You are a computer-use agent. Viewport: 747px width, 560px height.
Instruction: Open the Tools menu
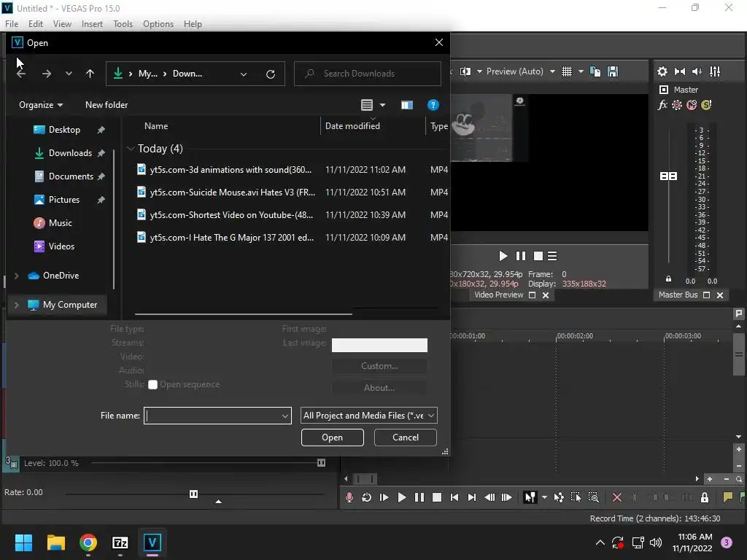coord(123,24)
